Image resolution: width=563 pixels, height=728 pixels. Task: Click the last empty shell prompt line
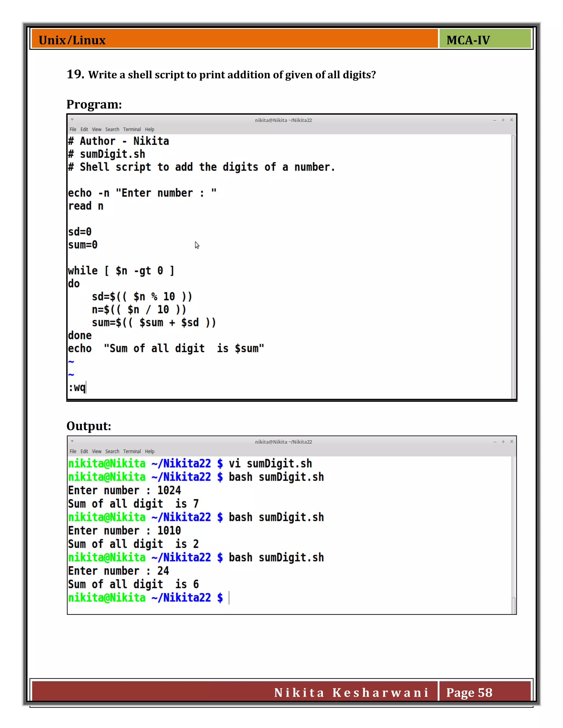pos(149,598)
